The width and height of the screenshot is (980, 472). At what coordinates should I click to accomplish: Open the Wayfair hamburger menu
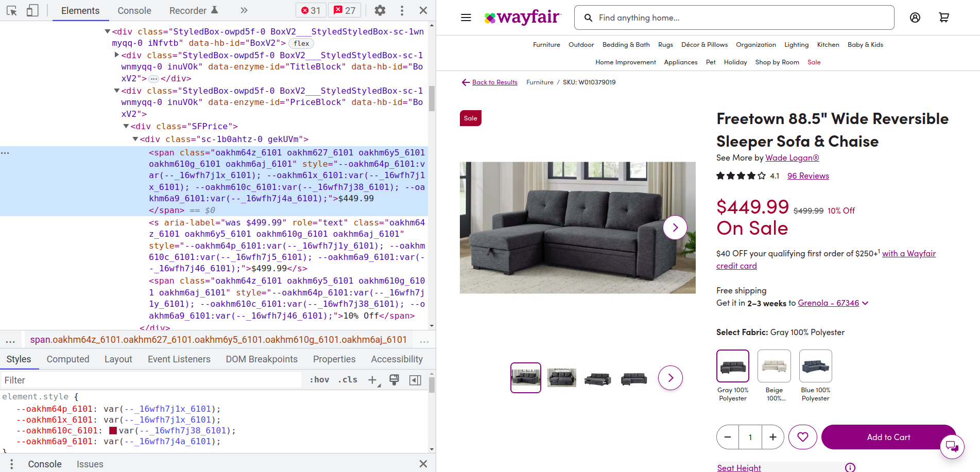coord(466,18)
